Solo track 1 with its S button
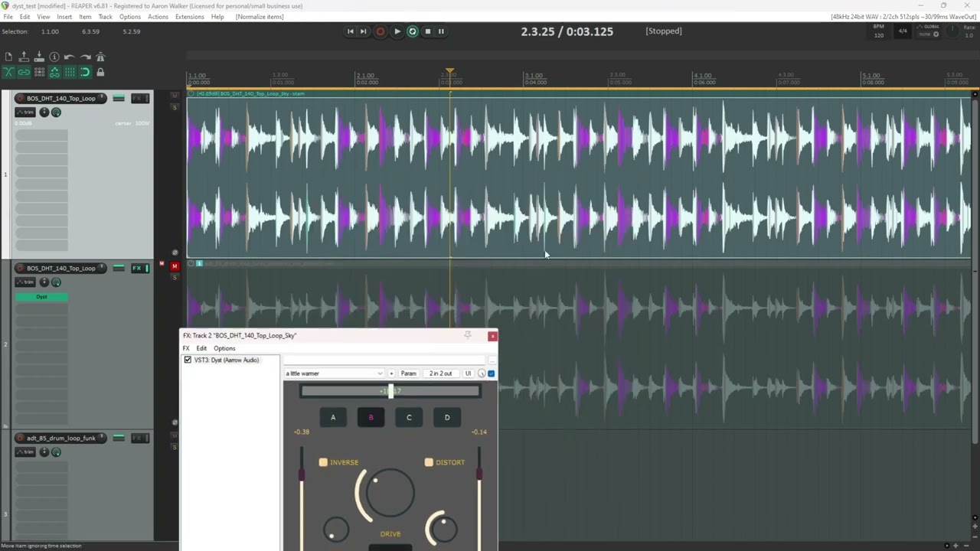The width and height of the screenshot is (980, 551). pyautogui.click(x=175, y=107)
